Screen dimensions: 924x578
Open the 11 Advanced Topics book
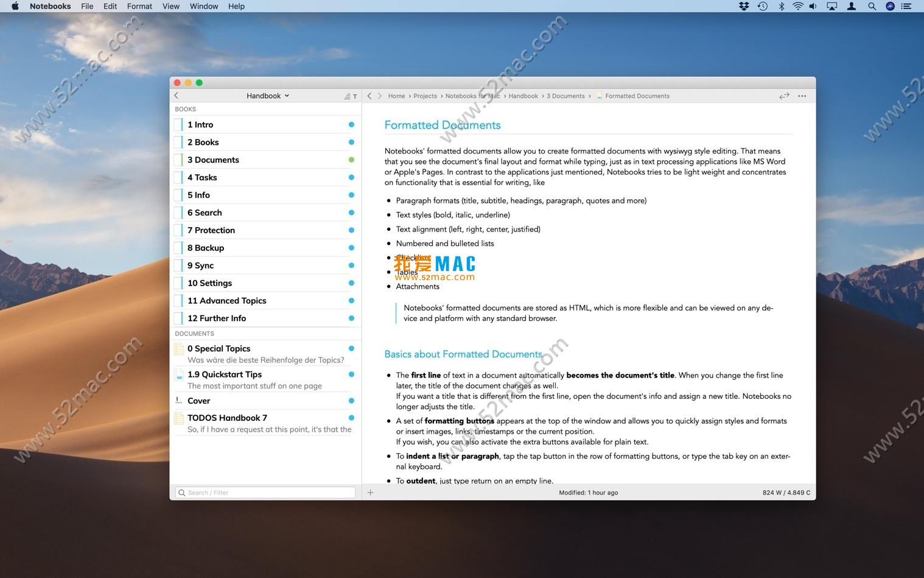click(227, 301)
